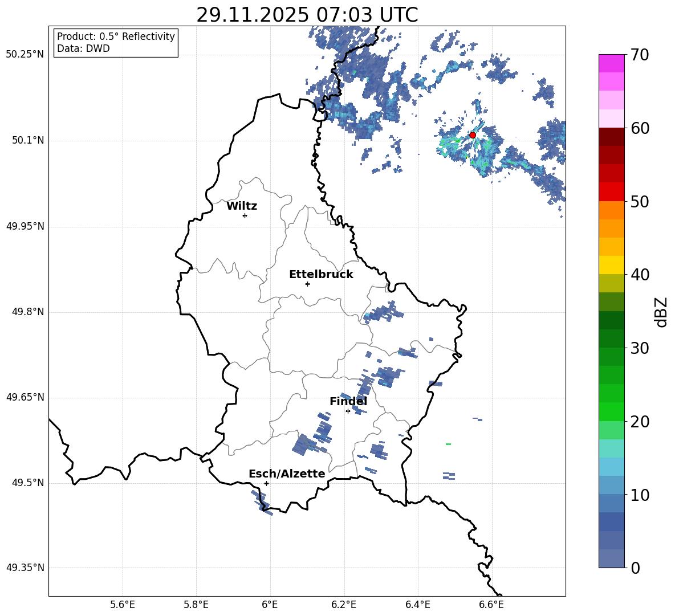
Task: Click the Data: DWD text
Action: 83,48
